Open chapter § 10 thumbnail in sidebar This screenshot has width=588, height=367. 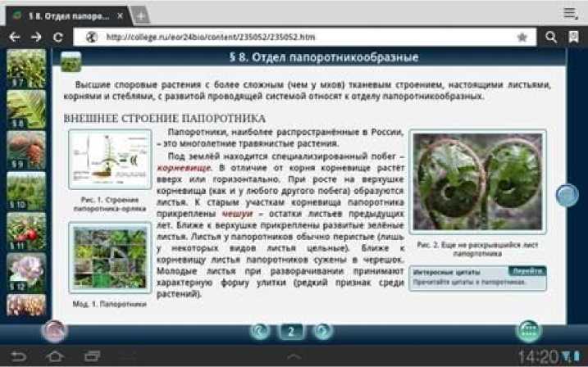(26, 191)
